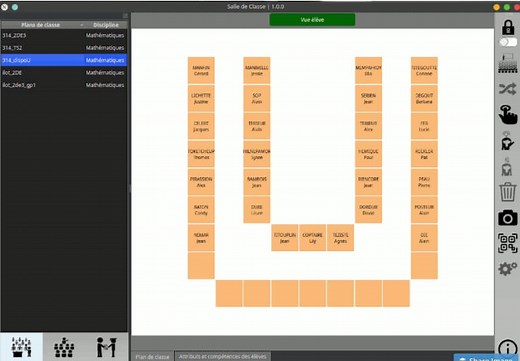Click Mathématiques cell in 314_TS2 row
This screenshot has height=361, width=520.
[x=105, y=48]
